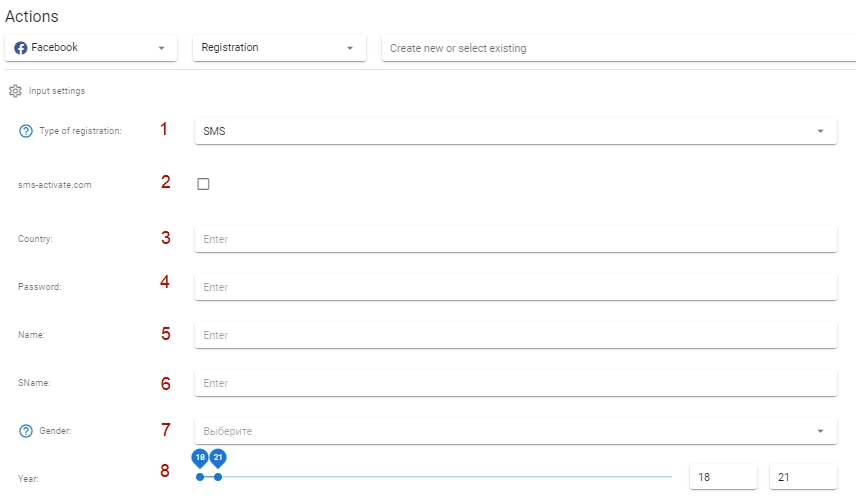This screenshot has width=856, height=496.
Task: Click the SName input field
Action: click(515, 383)
